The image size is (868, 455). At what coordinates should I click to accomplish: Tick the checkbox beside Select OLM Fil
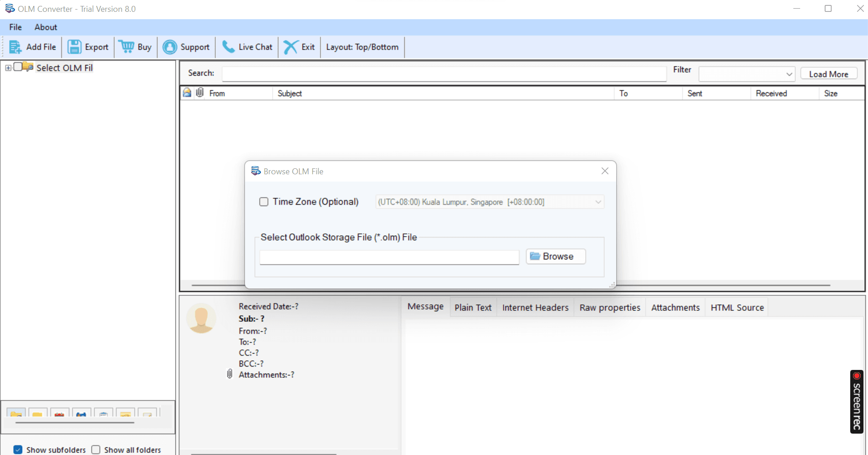click(18, 67)
